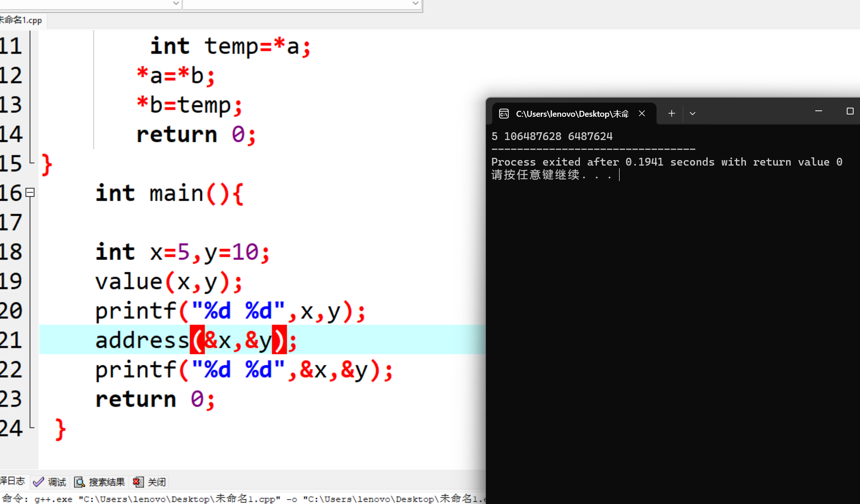Click console output 5 106487628 6487624
The image size is (860, 504).
coord(552,136)
